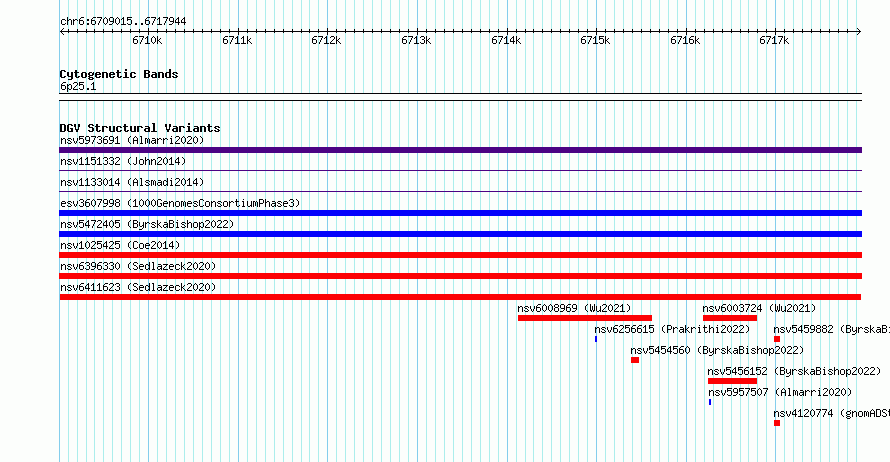This screenshot has width=890, height=462.
Task: Open nsv6256615 (Prakrithi2022) label
Action: click(672, 329)
